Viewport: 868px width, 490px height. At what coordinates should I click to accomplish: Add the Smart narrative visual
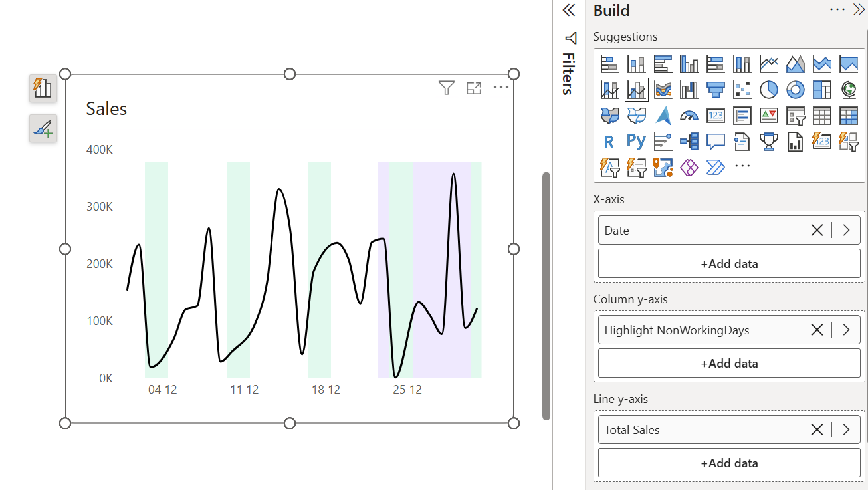[x=742, y=141]
